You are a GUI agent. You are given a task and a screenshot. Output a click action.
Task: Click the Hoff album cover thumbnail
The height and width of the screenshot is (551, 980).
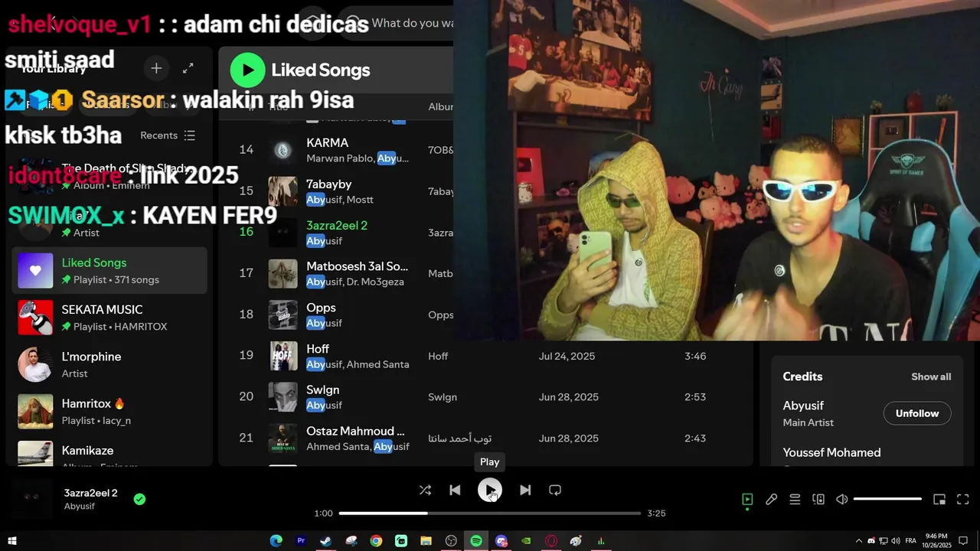(x=283, y=356)
